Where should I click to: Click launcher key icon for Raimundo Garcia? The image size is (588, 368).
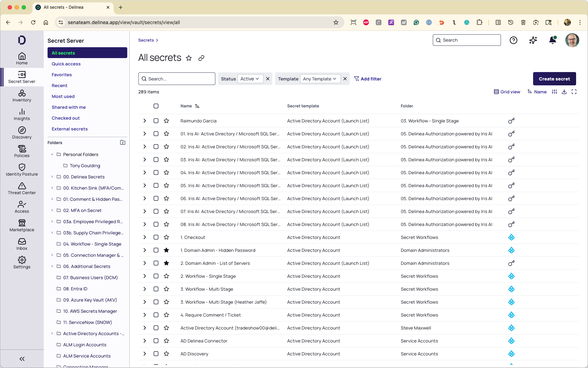point(511,121)
